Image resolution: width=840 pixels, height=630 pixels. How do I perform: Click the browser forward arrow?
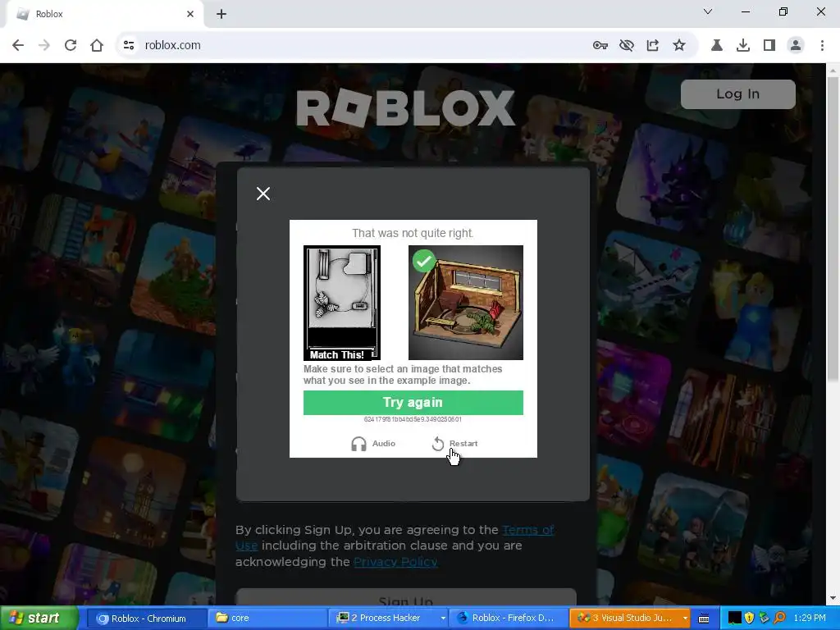[x=44, y=45]
